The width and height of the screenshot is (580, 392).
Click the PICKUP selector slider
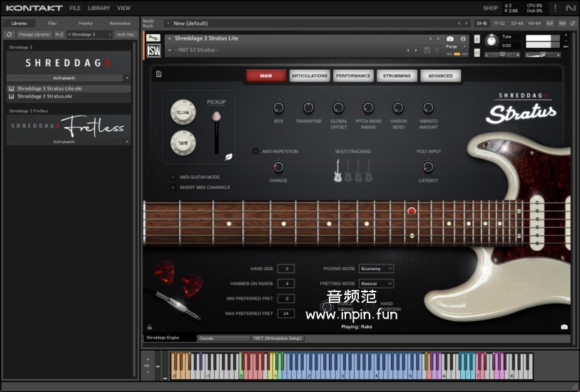click(216, 133)
